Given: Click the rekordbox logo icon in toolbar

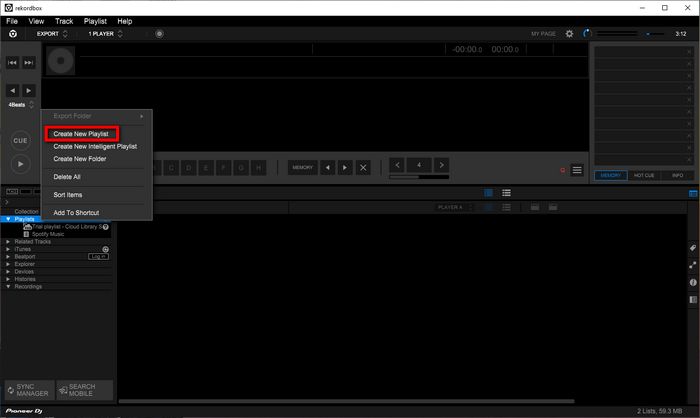Looking at the screenshot, I should click(13, 34).
